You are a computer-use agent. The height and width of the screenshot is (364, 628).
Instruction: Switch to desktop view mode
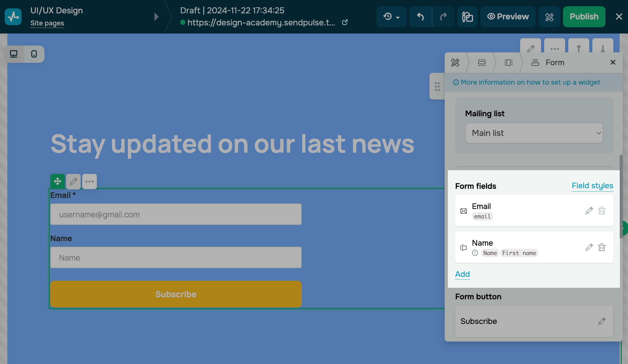pyautogui.click(x=14, y=54)
